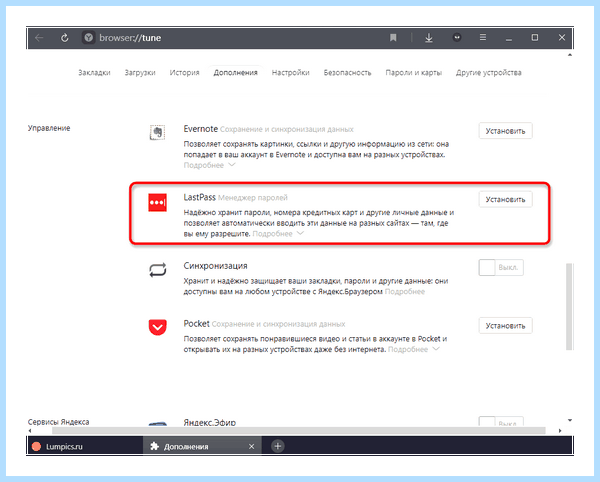Click the browser://tune address field

pos(130,38)
